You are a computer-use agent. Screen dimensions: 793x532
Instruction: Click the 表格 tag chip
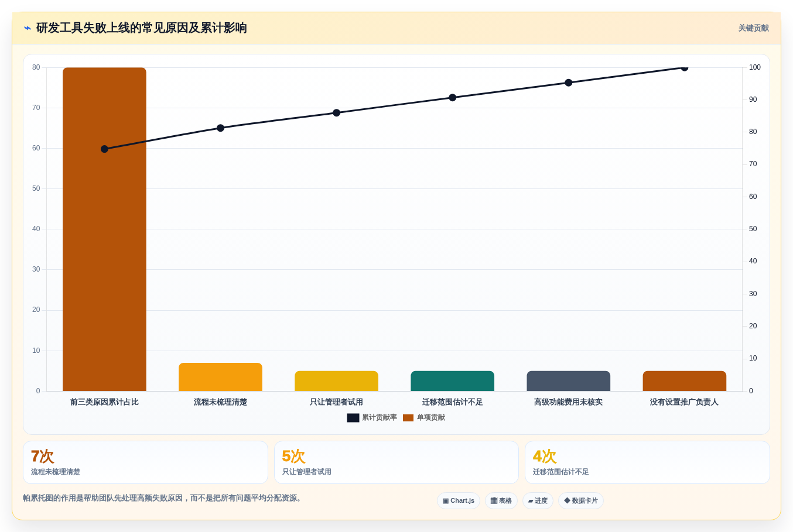(x=501, y=501)
